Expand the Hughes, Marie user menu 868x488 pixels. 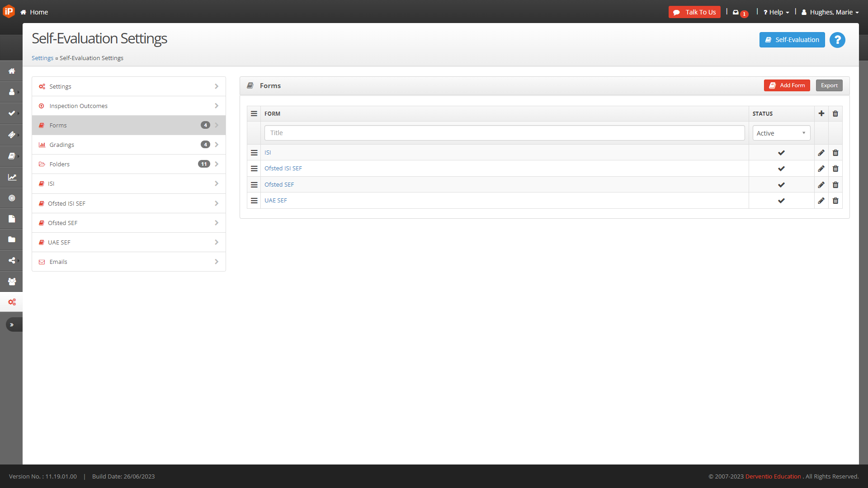830,12
